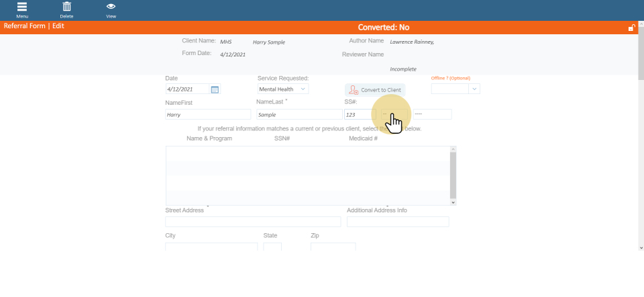Click the Zip input field

coord(333,247)
